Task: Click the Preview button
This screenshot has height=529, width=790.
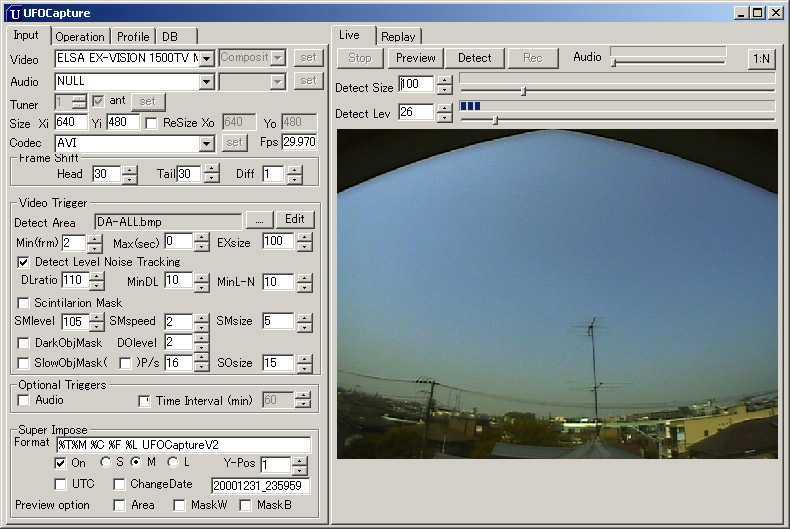Action: (416, 58)
